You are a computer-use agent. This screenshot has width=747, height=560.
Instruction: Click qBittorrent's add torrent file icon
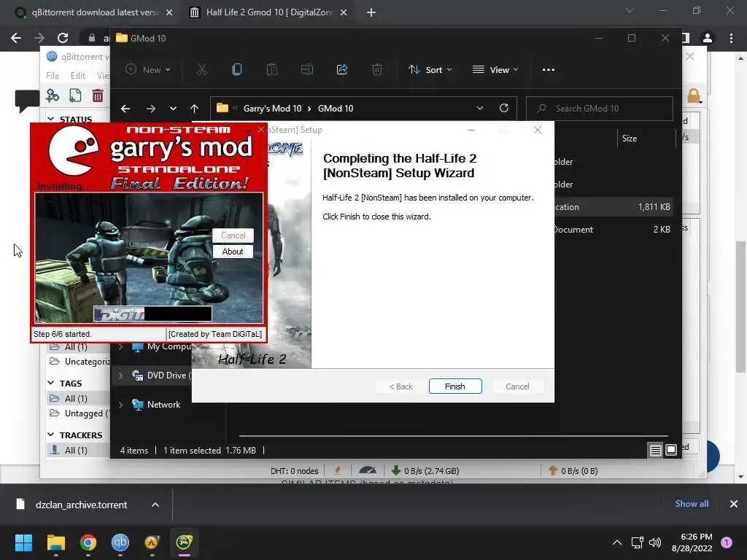[75, 96]
